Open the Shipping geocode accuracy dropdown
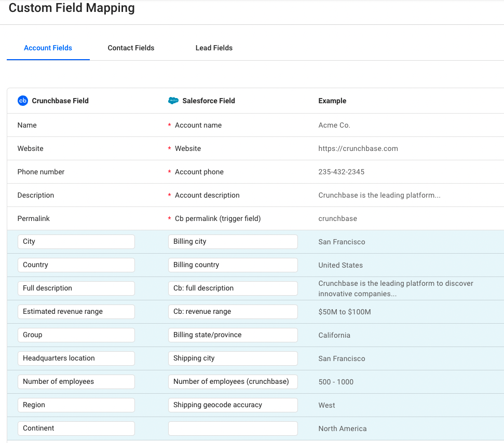 point(233,405)
